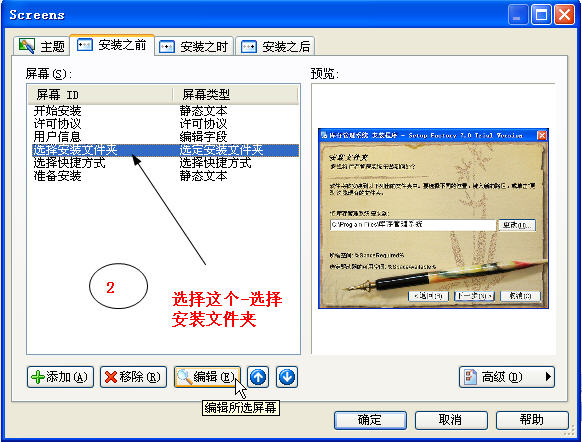Image resolution: width=582 pixels, height=442 pixels.
Task: Click the arrow on the 高级 button
Action: [548, 377]
